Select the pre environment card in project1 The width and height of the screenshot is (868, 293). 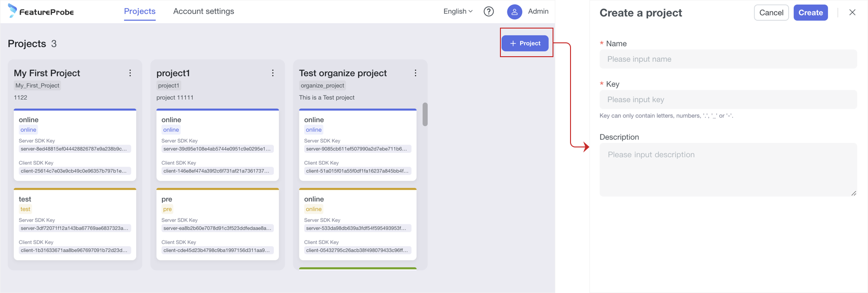click(217, 224)
